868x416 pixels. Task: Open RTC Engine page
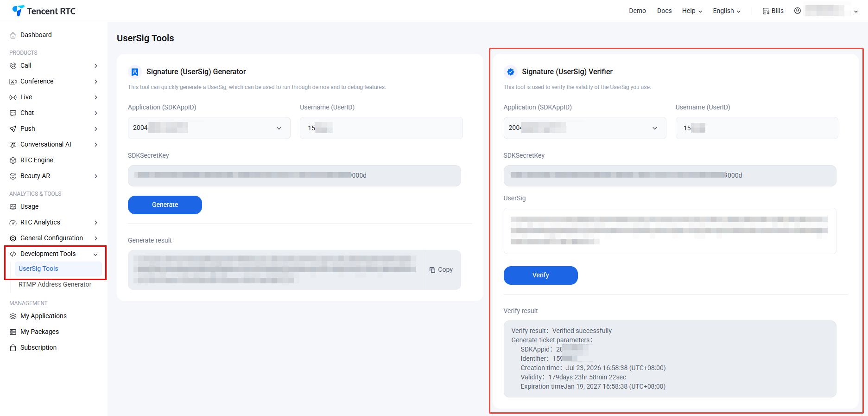point(37,160)
